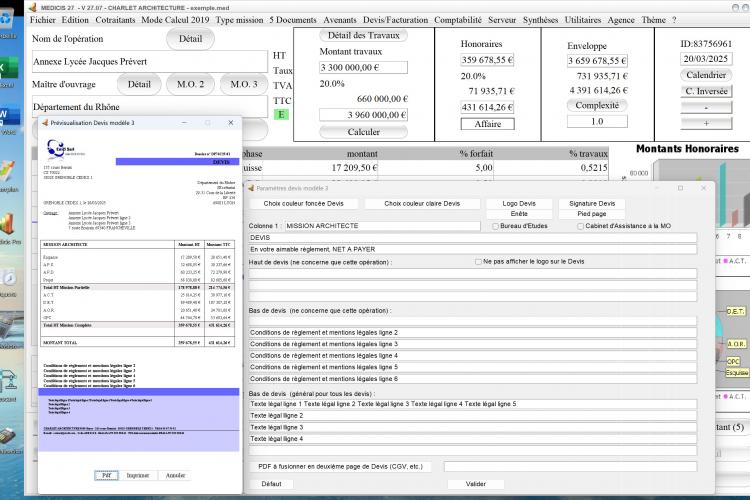Click PDF à fusionner en deuxième page button
This screenshot has height=500, width=750.
(341, 467)
